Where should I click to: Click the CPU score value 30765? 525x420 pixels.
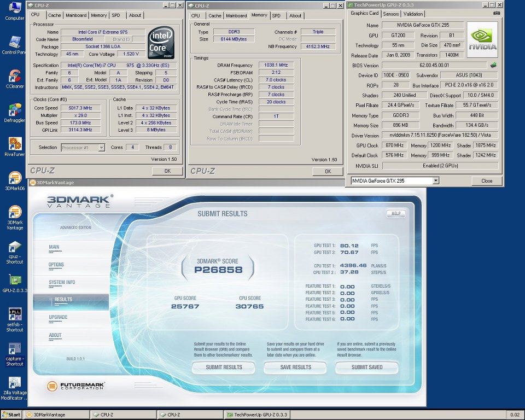(250, 306)
